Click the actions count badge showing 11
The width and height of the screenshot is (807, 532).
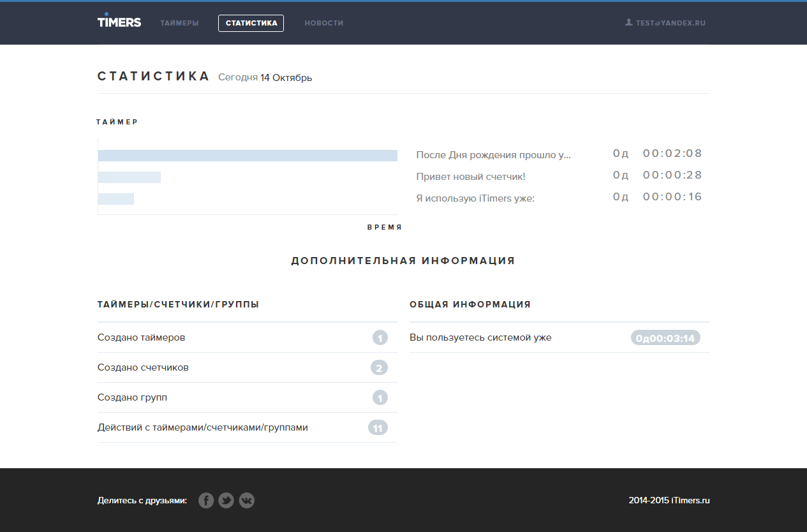pyautogui.click(x=378, y=427)
